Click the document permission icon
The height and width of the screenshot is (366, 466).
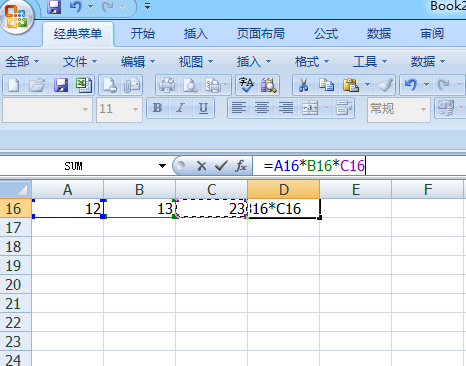pyautogui.click(x=110, y=85)
